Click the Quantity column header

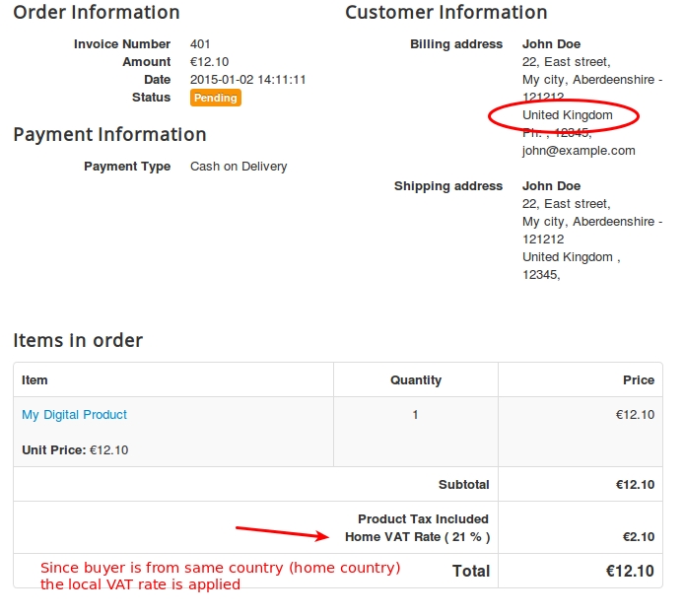[415, 379]
